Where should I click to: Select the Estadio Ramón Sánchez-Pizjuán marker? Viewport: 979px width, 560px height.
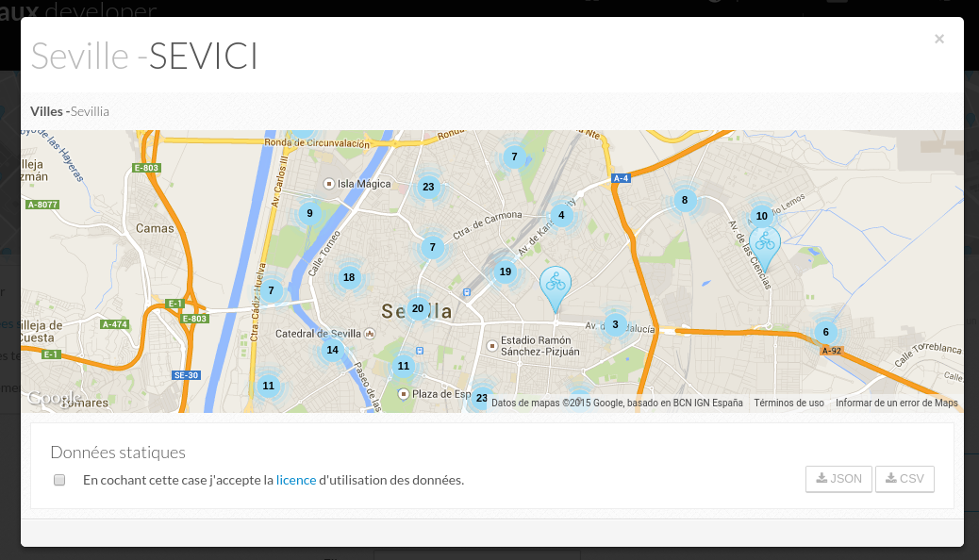pos(492,345)
